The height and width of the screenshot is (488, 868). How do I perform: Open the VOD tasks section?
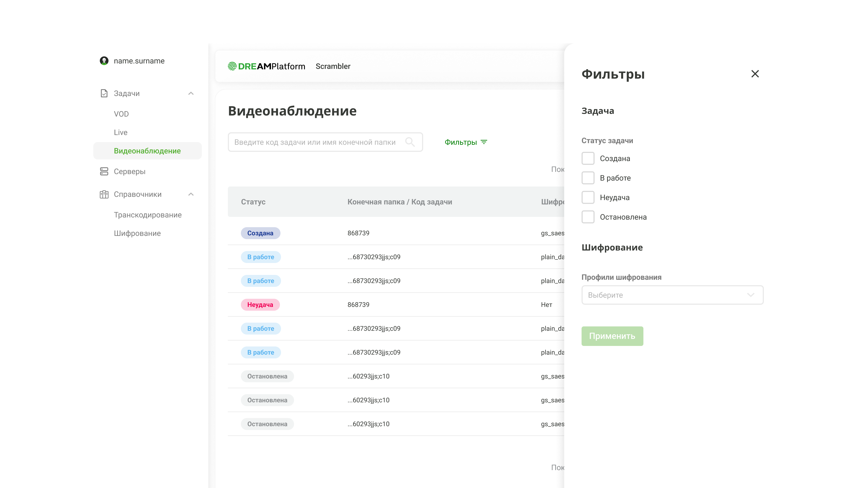coord(121,114)
